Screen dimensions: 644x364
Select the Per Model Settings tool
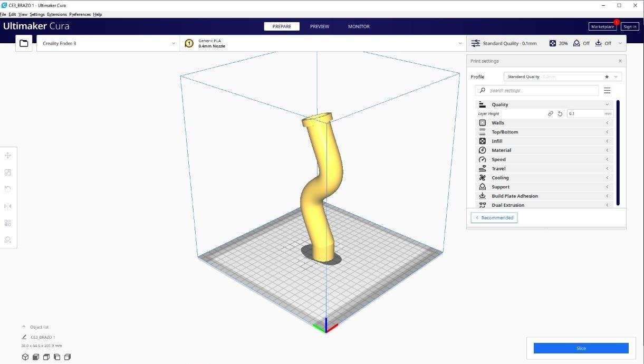(8, 223)
